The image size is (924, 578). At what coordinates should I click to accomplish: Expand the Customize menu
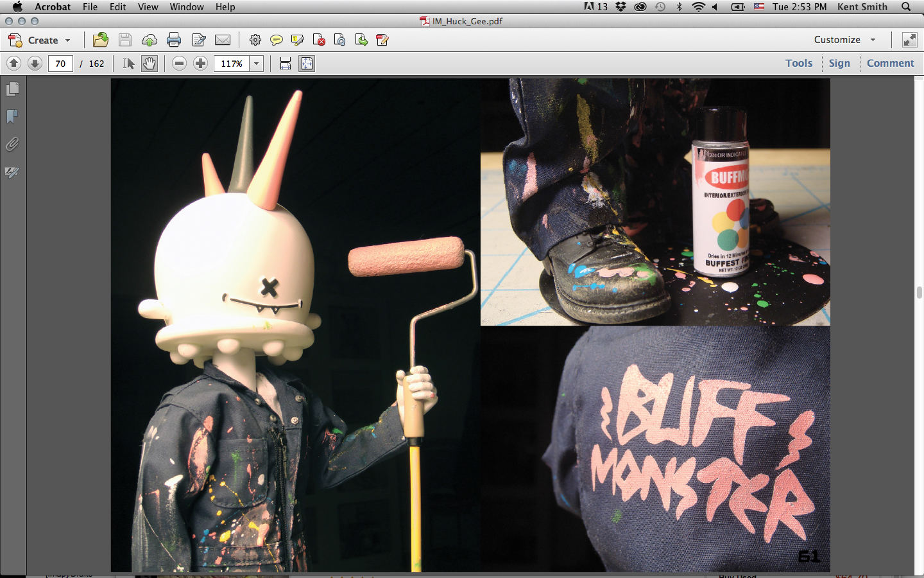(845, 40)
